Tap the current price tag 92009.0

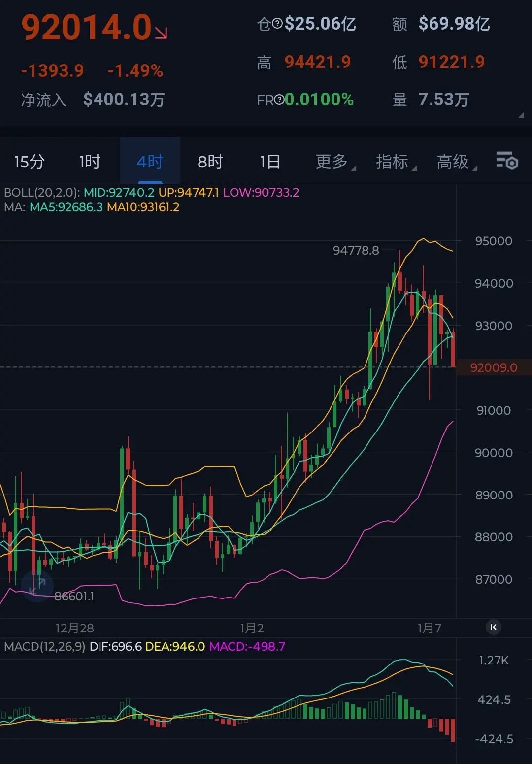click(494, 367)
